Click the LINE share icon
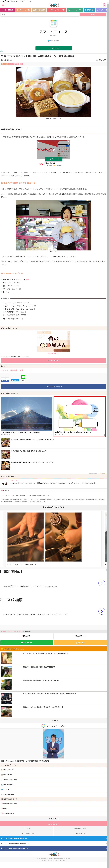The image size is (109, 868). pos(23,377)
